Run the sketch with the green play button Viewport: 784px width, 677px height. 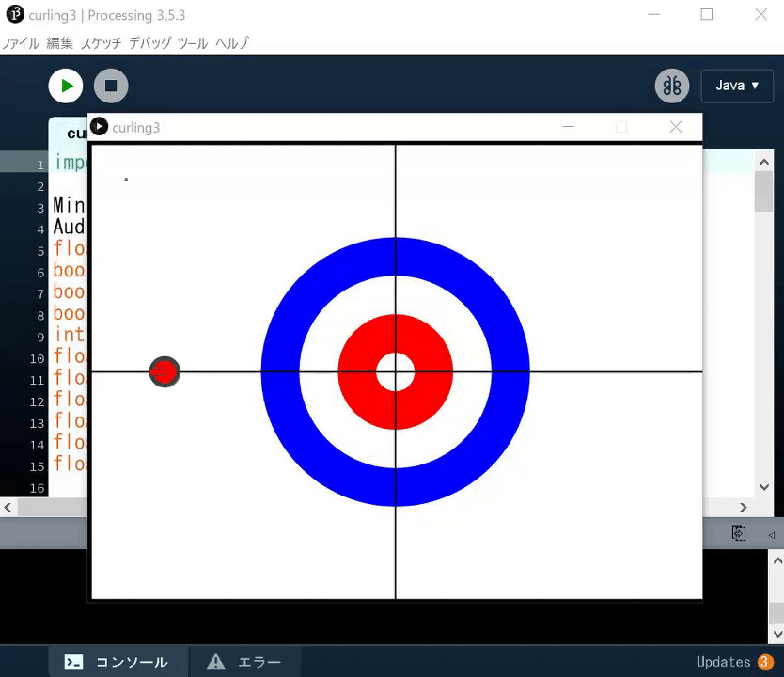click(66, 86)
